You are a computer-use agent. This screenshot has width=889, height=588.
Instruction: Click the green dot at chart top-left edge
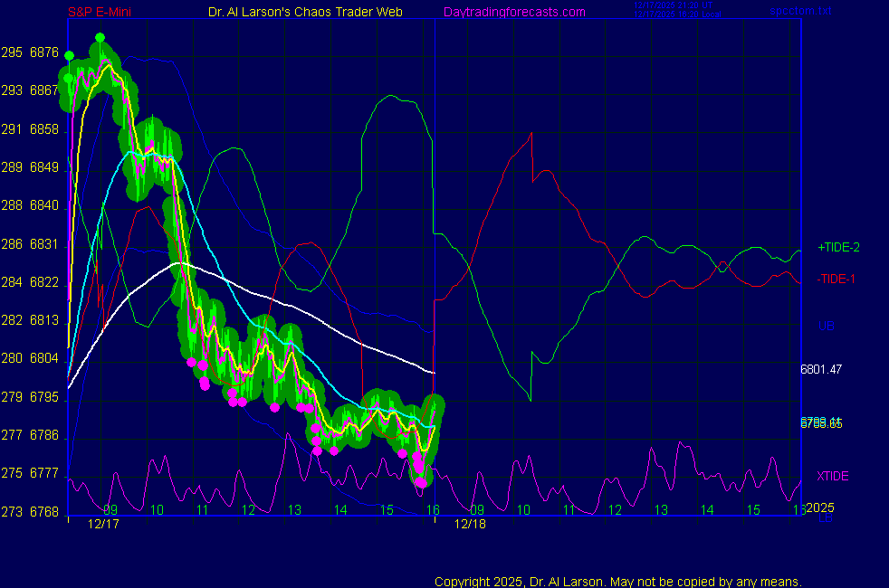tap(70, 55)
